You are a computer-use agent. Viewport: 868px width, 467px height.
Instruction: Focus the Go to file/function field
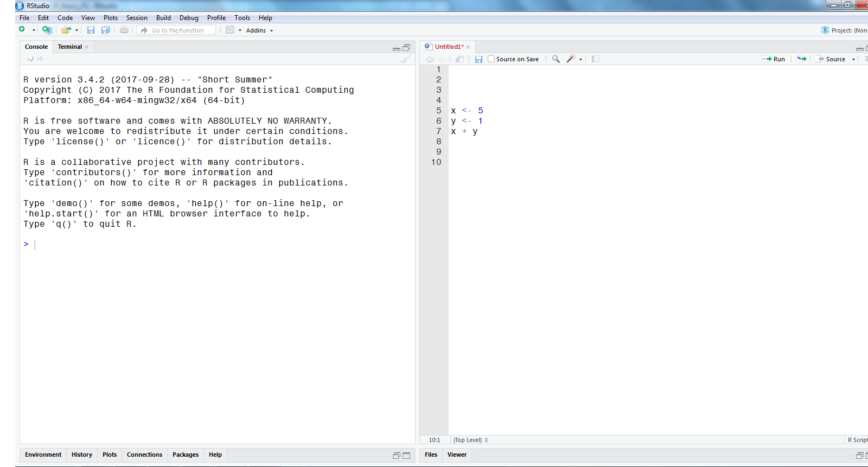tap(176, 30)
